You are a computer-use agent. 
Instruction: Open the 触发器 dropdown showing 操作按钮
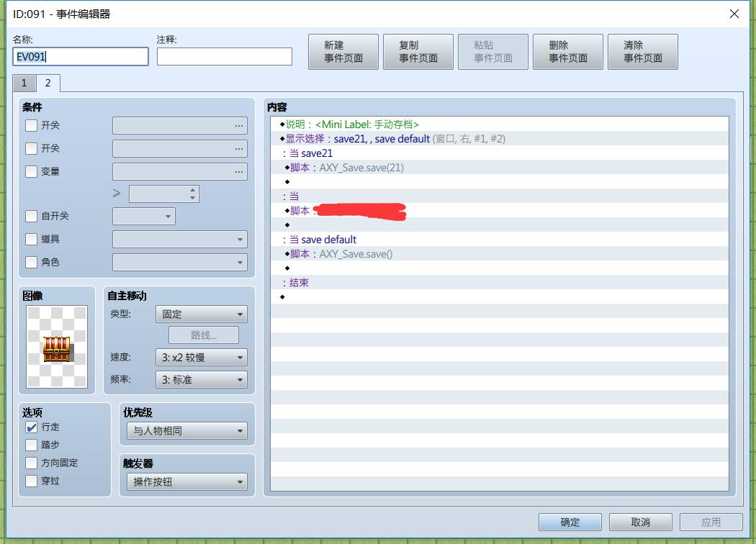[187, 482]
